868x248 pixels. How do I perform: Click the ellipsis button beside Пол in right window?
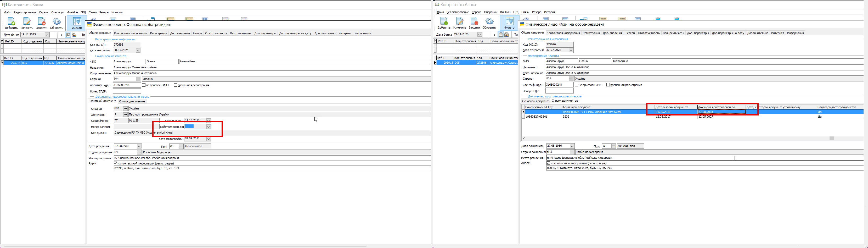pyautogui.click(x=614, y=146)
